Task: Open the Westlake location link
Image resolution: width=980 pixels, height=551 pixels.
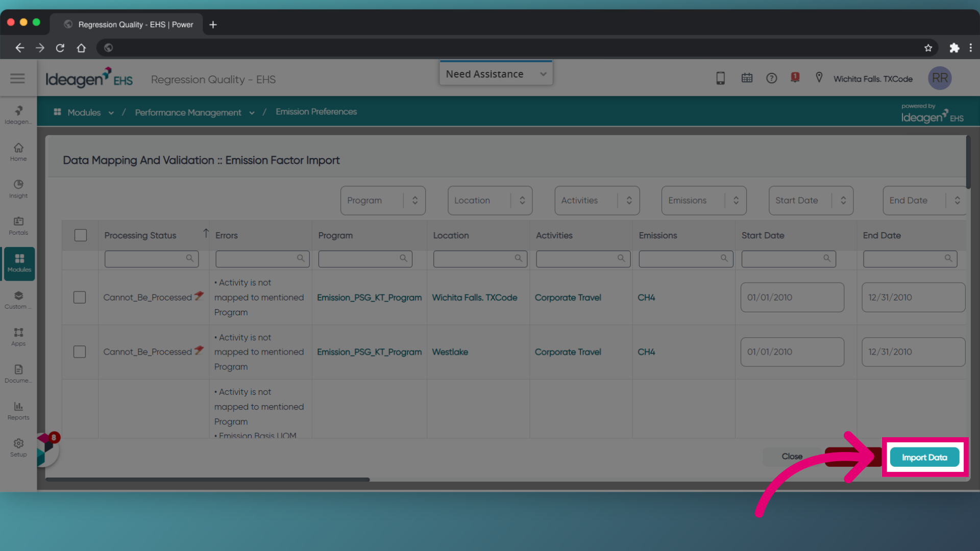Action: click(450, 352)
